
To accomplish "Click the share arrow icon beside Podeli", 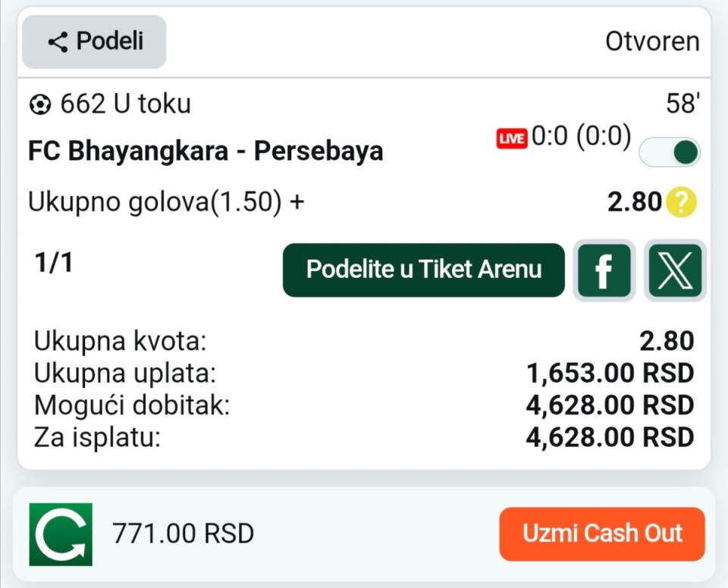I will [x=58, y=42].
